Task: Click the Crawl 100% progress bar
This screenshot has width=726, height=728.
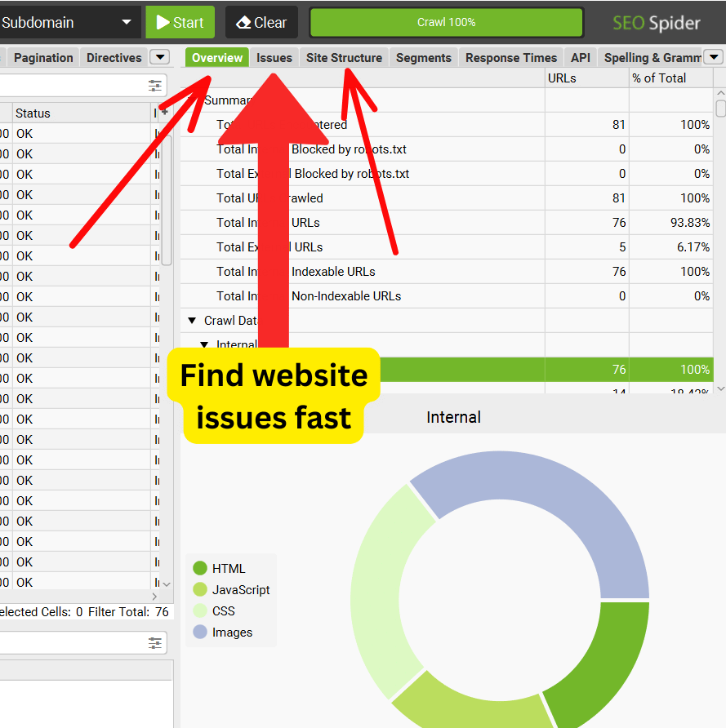Action: pos(446,22)
